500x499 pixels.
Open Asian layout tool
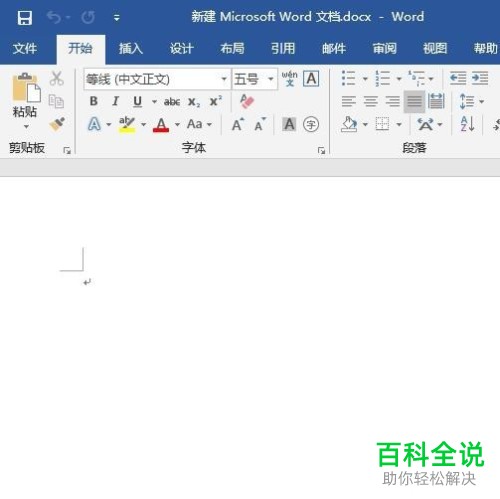pos(426,125)
